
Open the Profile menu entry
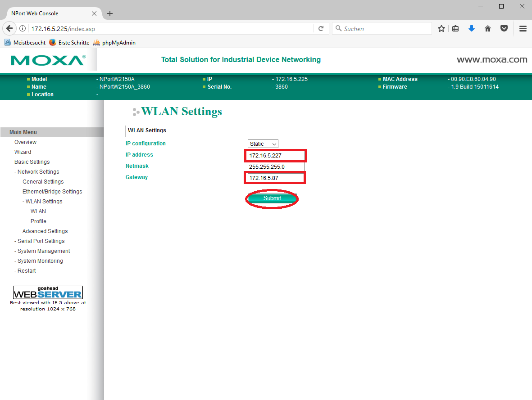38,221
